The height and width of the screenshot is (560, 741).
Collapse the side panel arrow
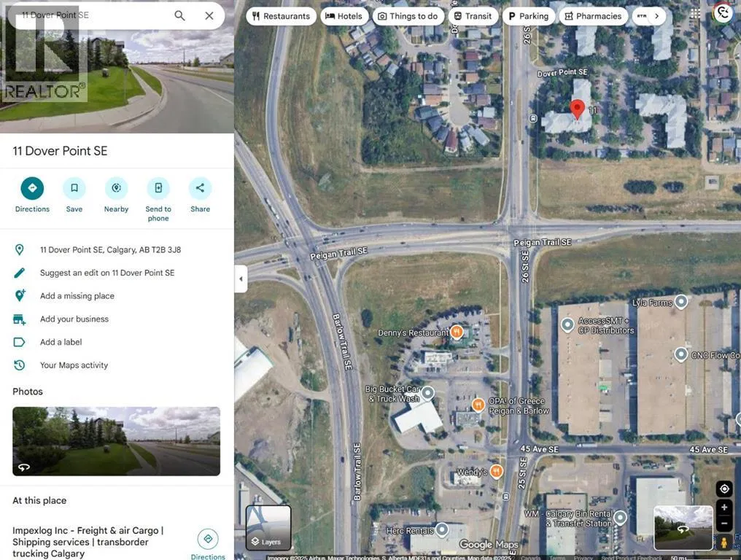241,279
